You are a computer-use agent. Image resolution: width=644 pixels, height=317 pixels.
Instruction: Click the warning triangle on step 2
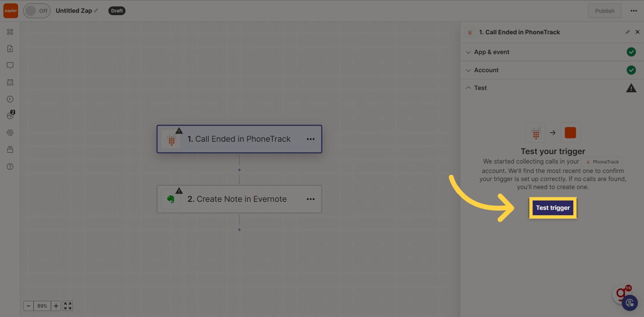179,191
